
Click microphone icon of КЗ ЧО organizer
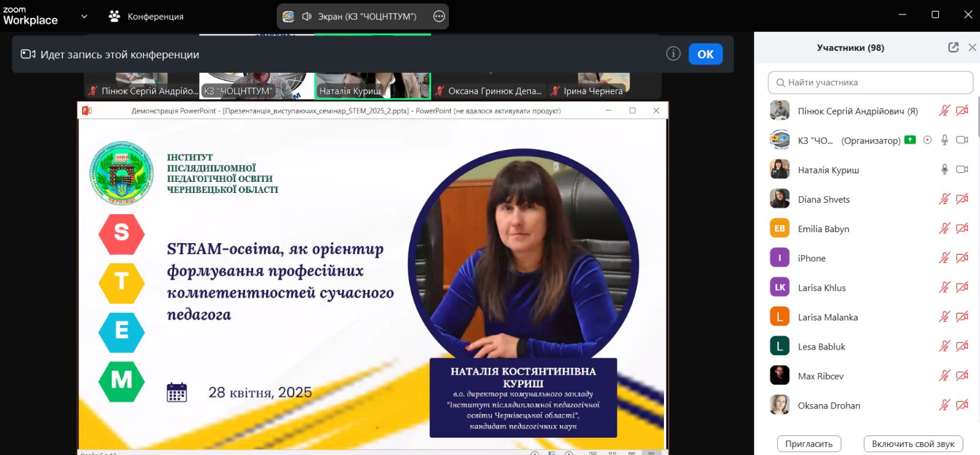pyautogui.click(x=944, y=140)
